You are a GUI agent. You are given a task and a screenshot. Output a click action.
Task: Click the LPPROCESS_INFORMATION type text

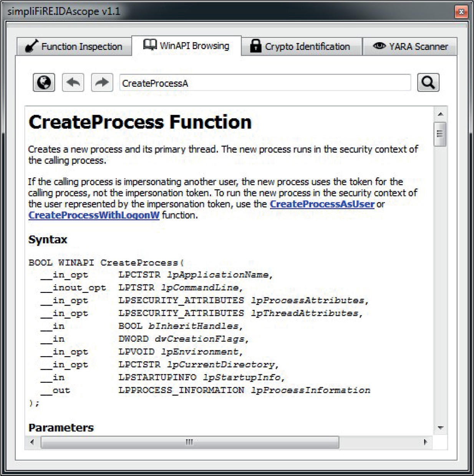tap(181, 390)
